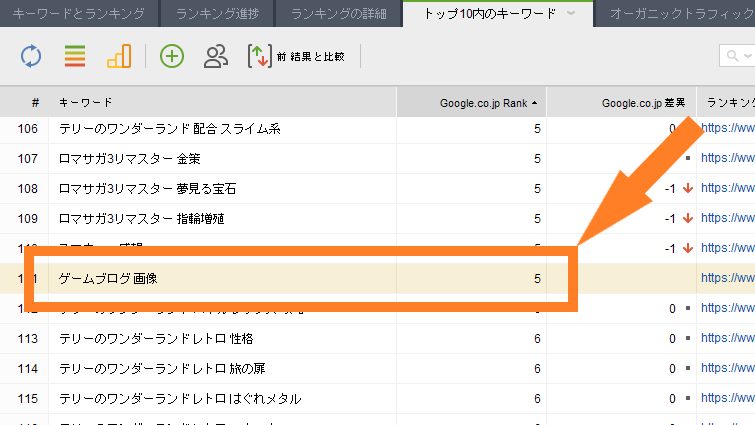The height and width of the screenshot is (425, 755).
Task: Switch to ランキング進捗 tab
Action: click(x=218, y=13)
